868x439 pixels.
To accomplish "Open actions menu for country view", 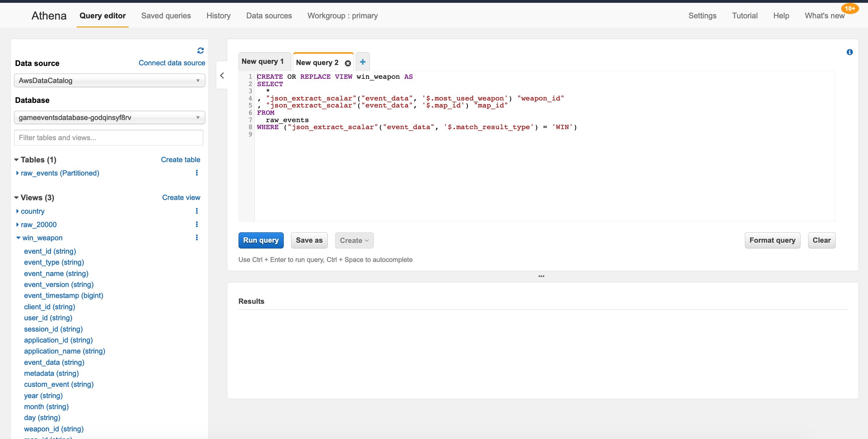I will pos(197,211).
